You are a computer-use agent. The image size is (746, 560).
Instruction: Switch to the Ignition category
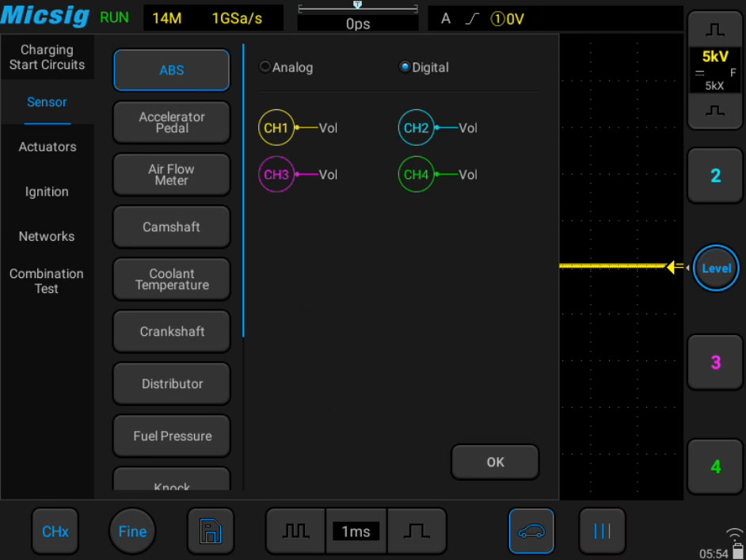coord(47,191)
